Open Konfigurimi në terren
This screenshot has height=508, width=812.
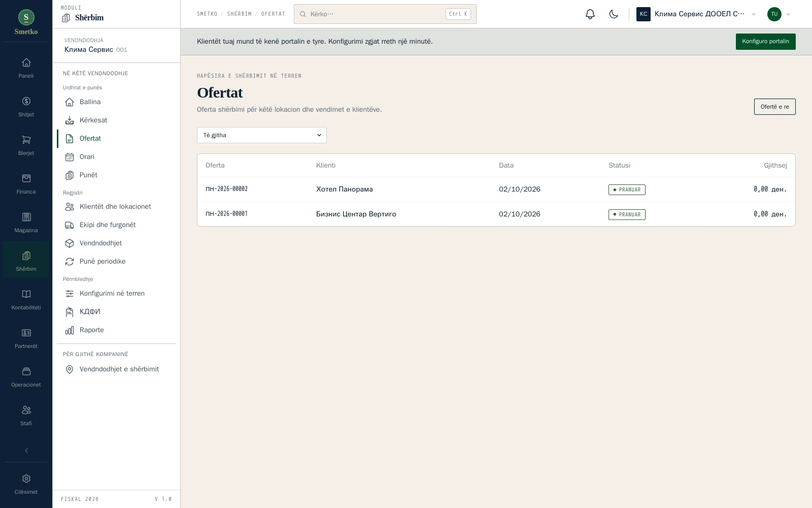117,294
